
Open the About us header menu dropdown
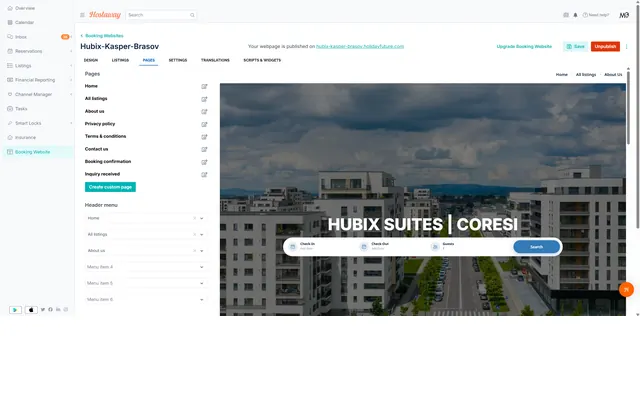tap(202, 251)
